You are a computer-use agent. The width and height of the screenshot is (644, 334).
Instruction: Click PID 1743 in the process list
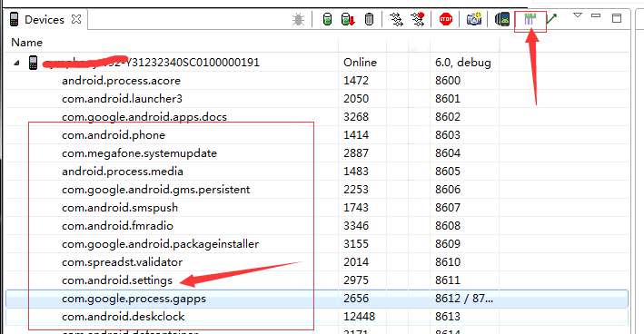point(356,208)
